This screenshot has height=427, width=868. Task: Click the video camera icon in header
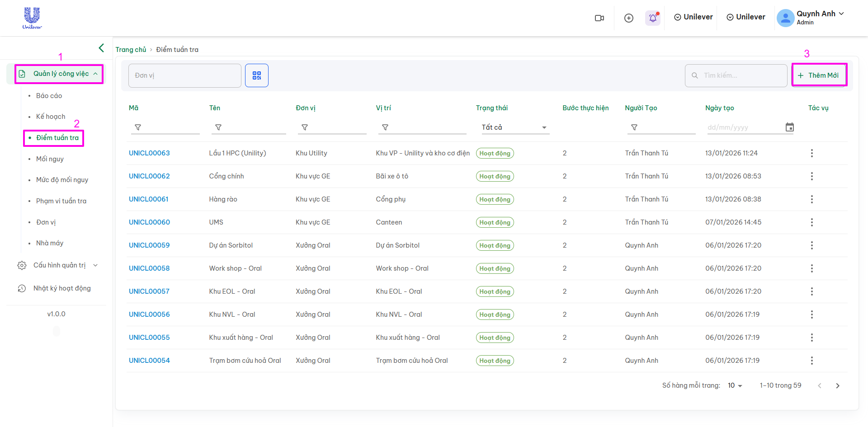(x=599, y=18)
